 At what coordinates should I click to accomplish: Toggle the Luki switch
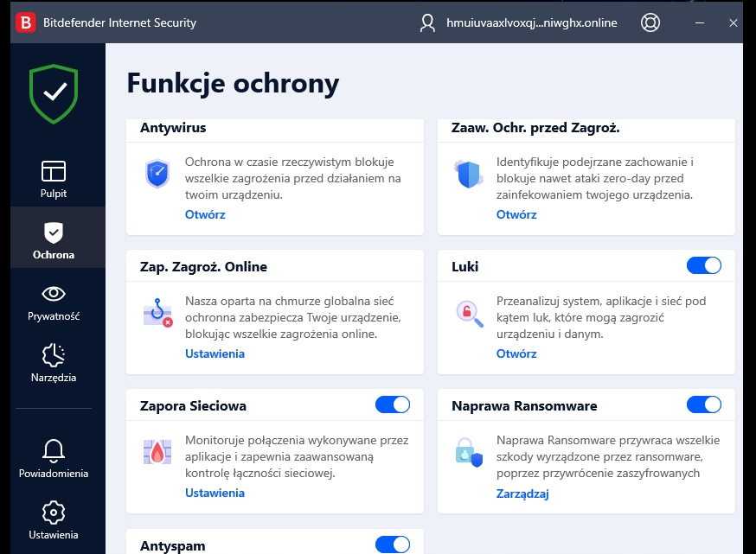[x=704, y=265]
